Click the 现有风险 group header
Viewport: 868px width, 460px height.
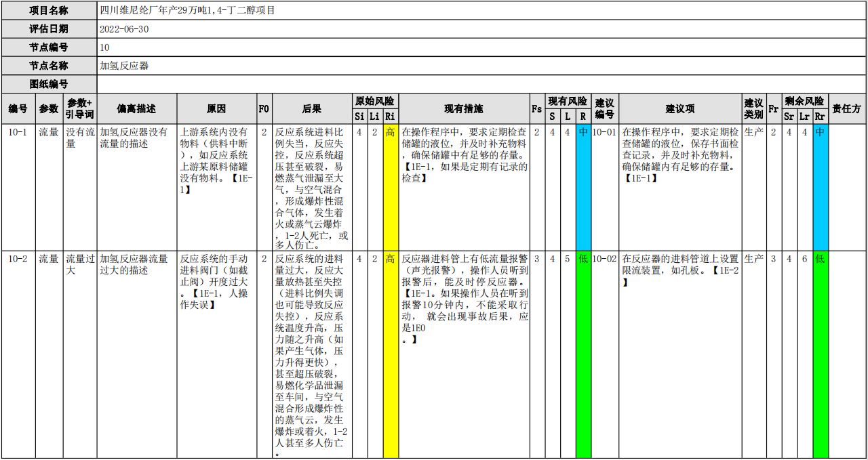(568, 101)
